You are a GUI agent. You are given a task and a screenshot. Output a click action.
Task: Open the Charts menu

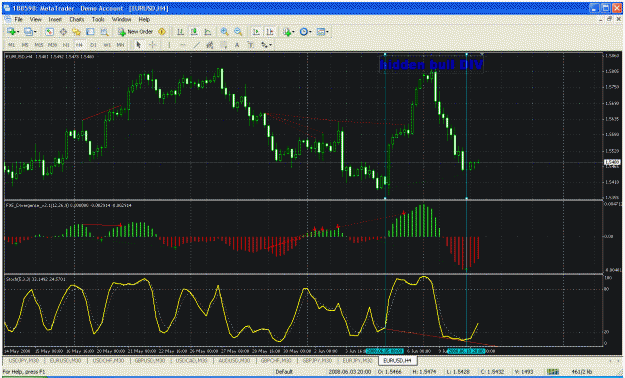point(77,19)
